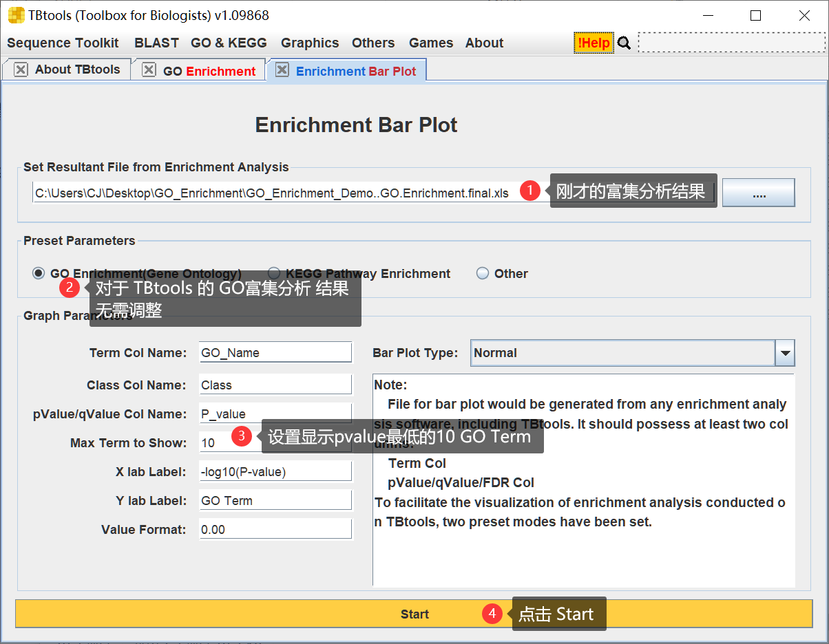The width and height of the screenshot is (829, 644).
Task: Click the Preset Parameters group label
Action: coord(79,241)
